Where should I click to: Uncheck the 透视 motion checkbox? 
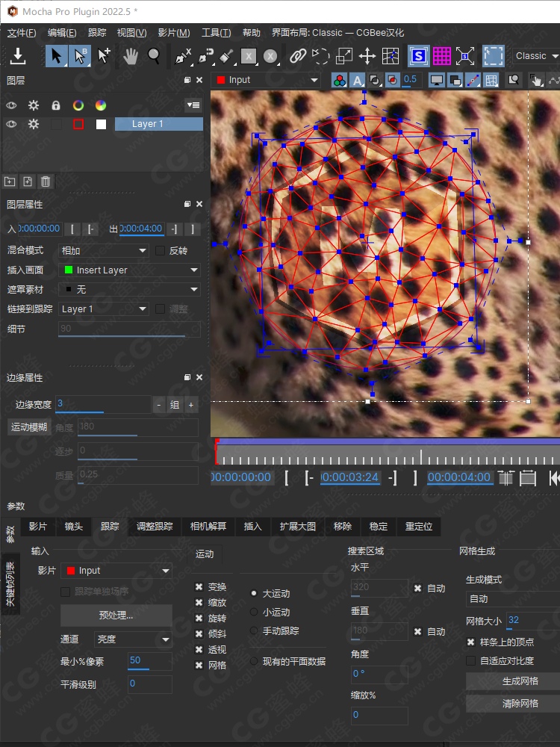pos(199,650)
